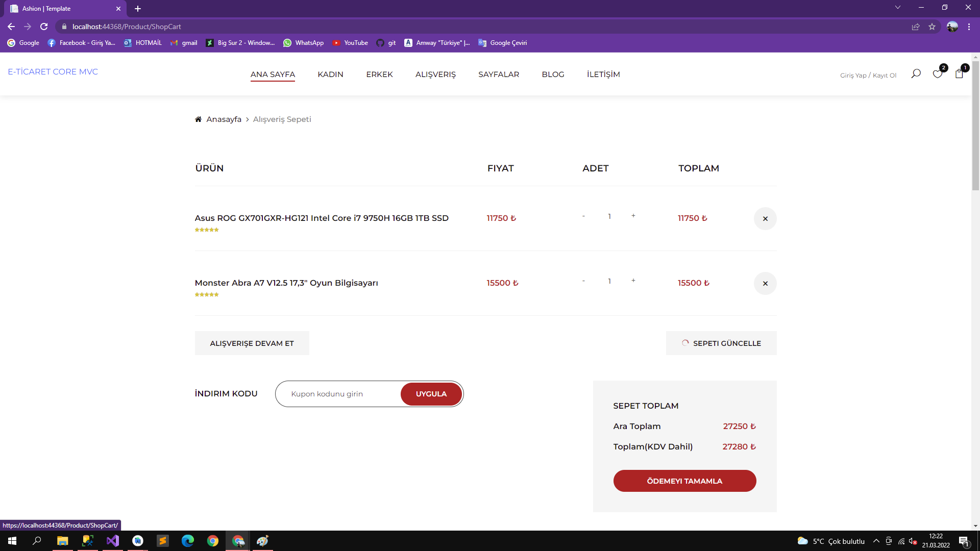The height and width of the screenshot is (551, 980).
Task: Click the home icon in breadcrumb
Action: click(198, 119)
